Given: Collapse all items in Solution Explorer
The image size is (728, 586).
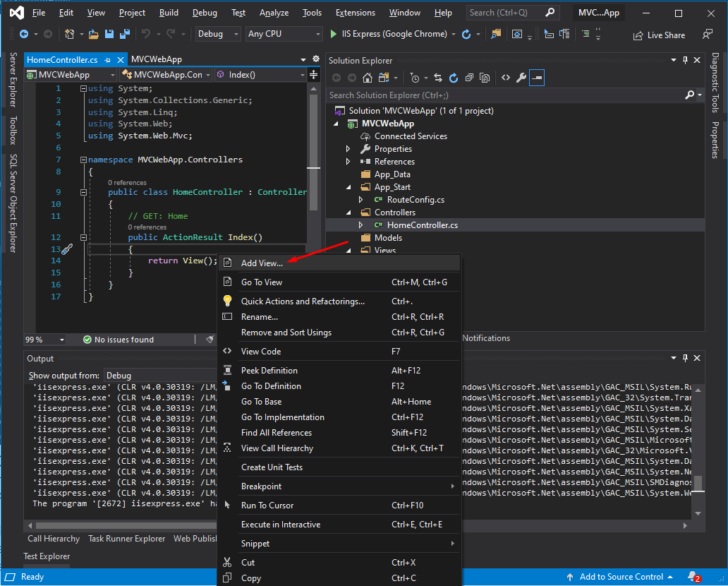Looking at the screenshot, I should click(469, 78).
